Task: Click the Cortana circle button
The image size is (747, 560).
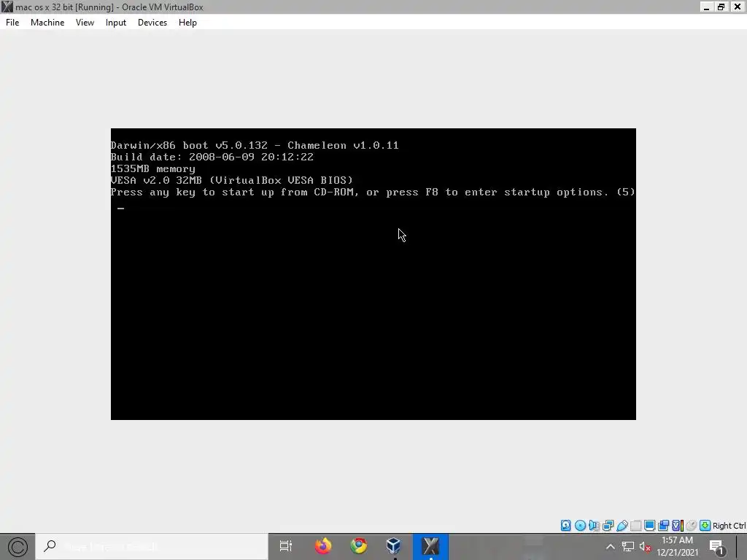Action: 18,547
